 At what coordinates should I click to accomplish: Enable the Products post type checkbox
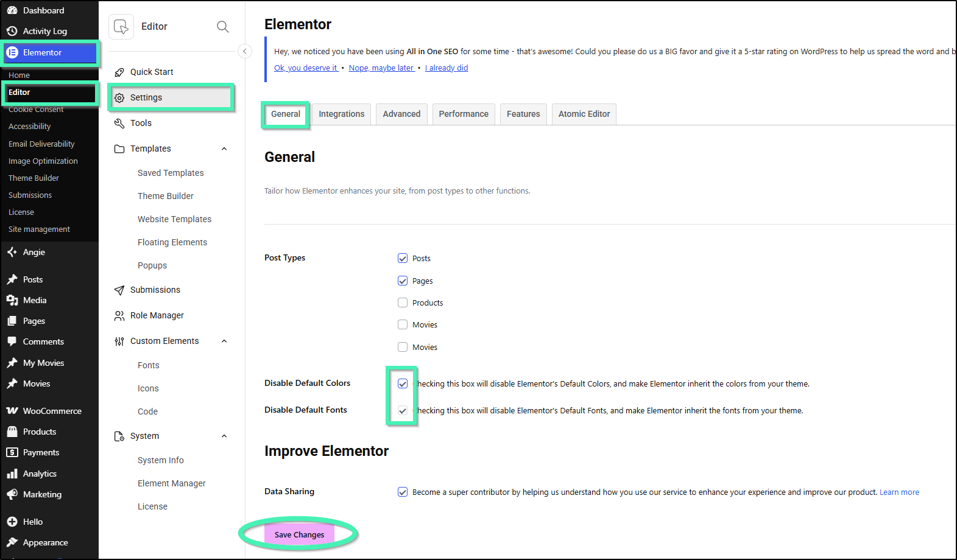coord(403,303)
